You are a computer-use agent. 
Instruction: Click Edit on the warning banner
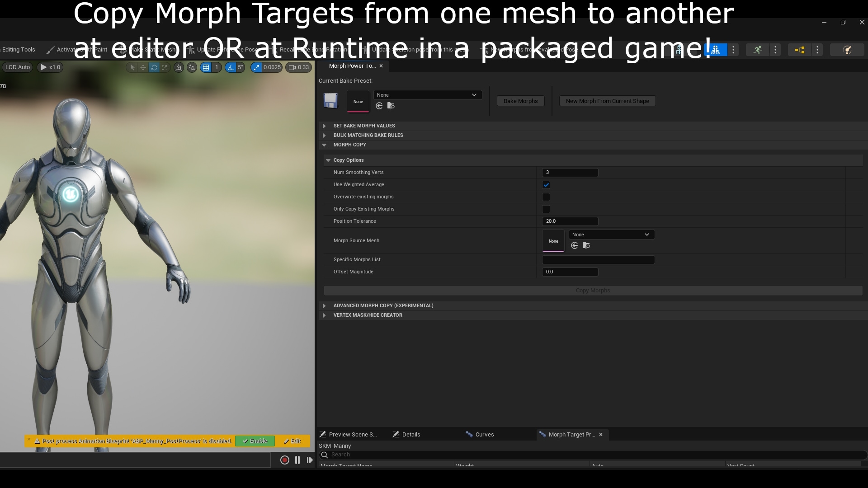(292, 441)
